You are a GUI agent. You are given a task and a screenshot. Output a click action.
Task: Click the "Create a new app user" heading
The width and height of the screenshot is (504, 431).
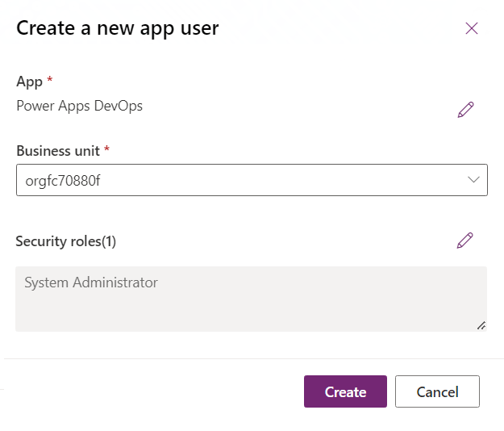118,28
